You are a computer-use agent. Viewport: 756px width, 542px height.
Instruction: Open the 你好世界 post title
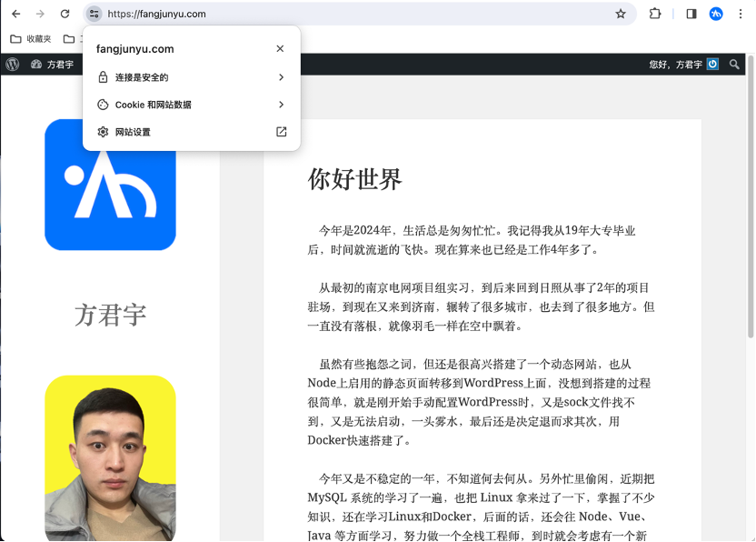click(x=355, y=179)
